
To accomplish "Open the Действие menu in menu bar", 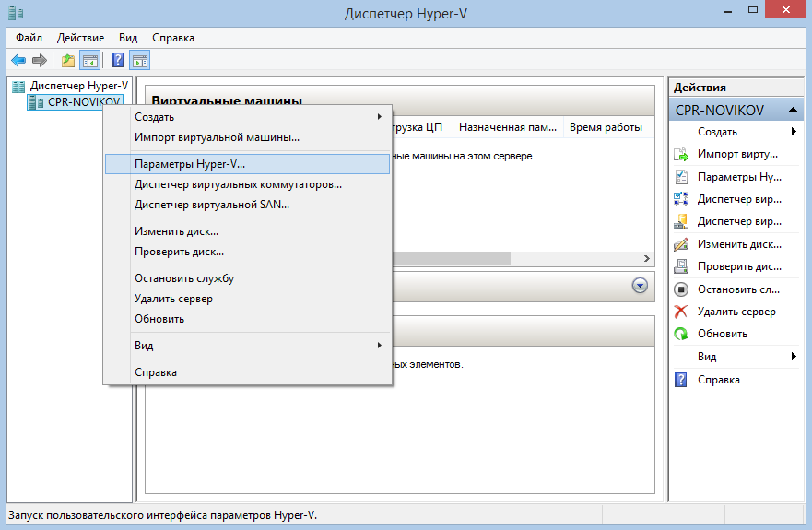I will [80, 38].
